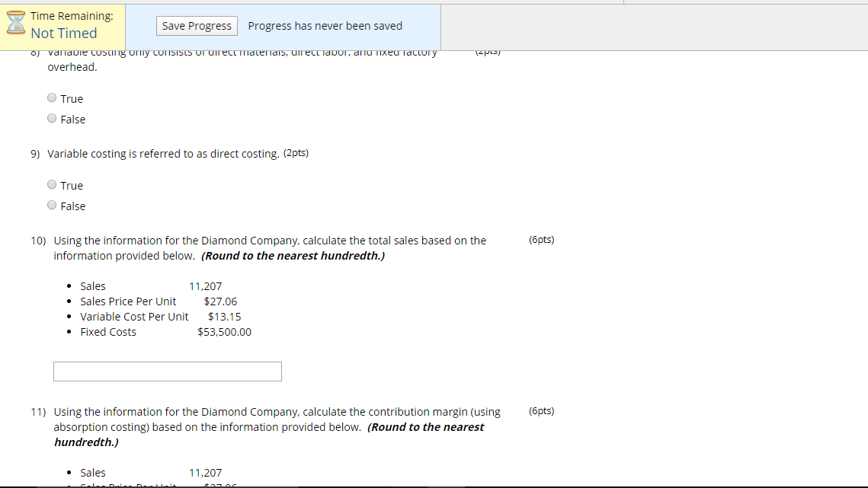Click 'Fixed Costs' label
The width and height of the screenshot is (868, 488).
[x=108, y=332]
